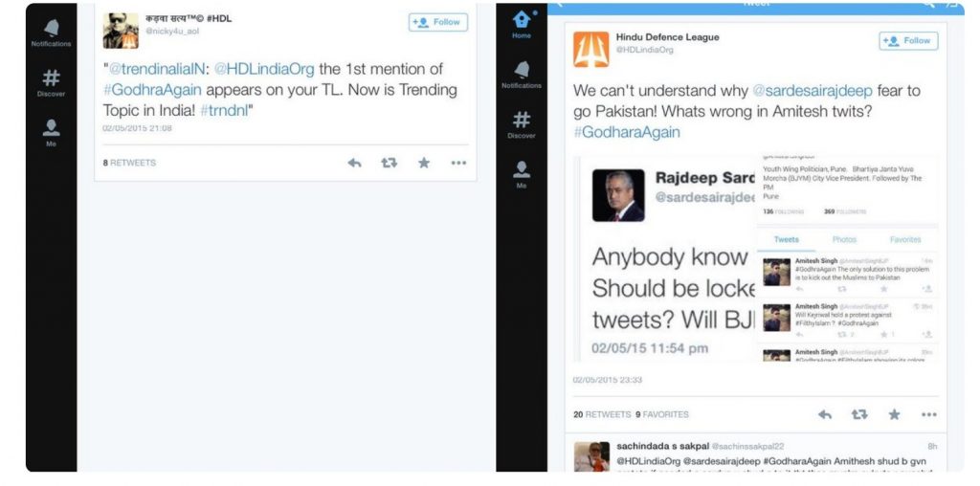Viewport: 980px width, 486px height.
Task: Open Discover hashtag icon in left sidebar
Action: point(52,83)
